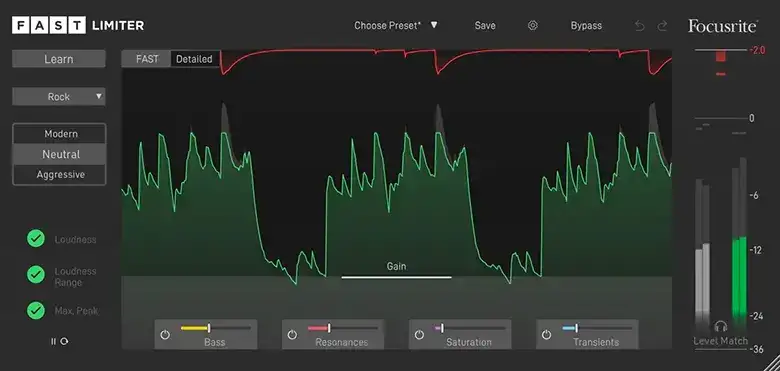Click the Transients slider handle
The height and width of the screenshot is (371, 780).
coord(577,328)
